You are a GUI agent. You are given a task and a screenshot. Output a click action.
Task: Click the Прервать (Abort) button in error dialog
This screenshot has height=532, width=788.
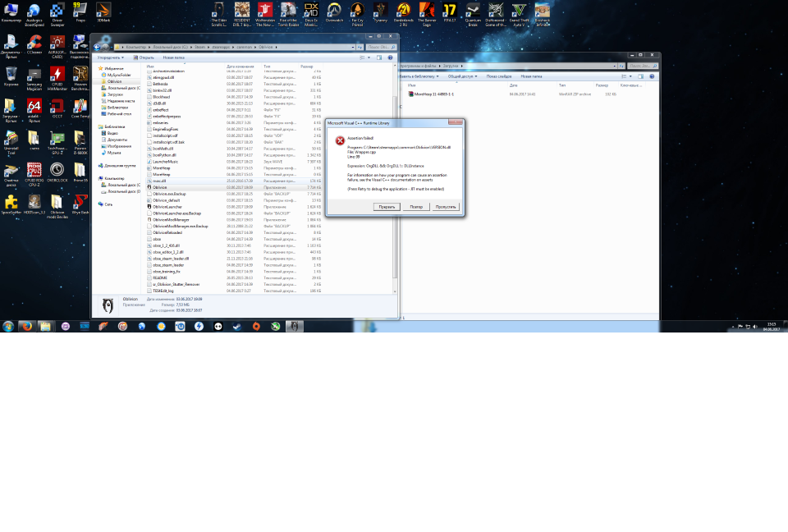387,207
